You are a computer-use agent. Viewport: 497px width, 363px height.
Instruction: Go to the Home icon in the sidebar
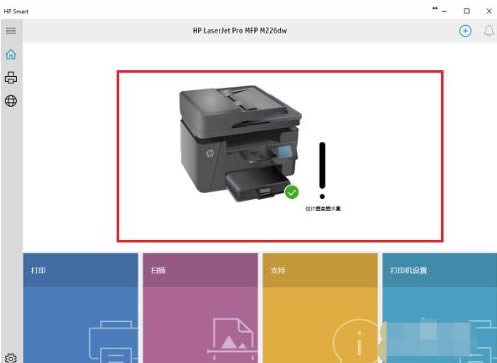[x=11, y=54]
